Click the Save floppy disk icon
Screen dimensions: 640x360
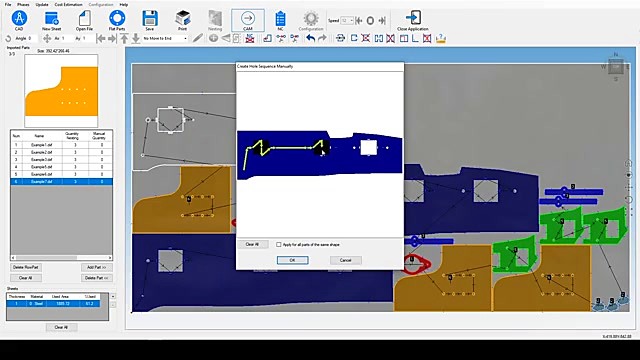150,19
